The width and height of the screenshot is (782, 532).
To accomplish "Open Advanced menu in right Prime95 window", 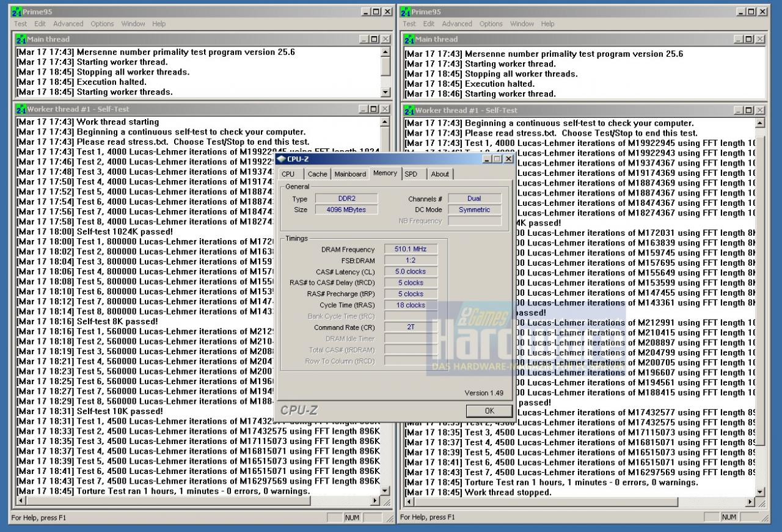I will pyautogui.click(x=457, y=24).
